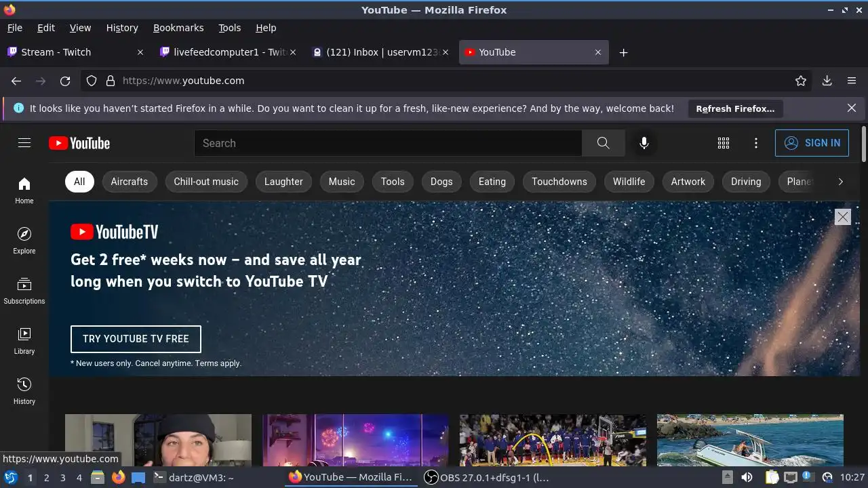Image resolution: width=868 pixels, height=488 pixels.
Task: Open the taskbar start menu icon
Action: click(11, 477)
